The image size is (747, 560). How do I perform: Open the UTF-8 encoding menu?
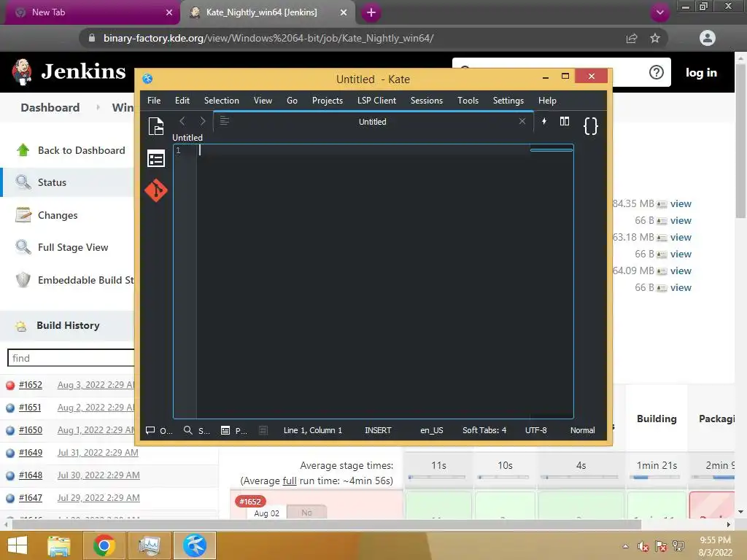(536, 430)
